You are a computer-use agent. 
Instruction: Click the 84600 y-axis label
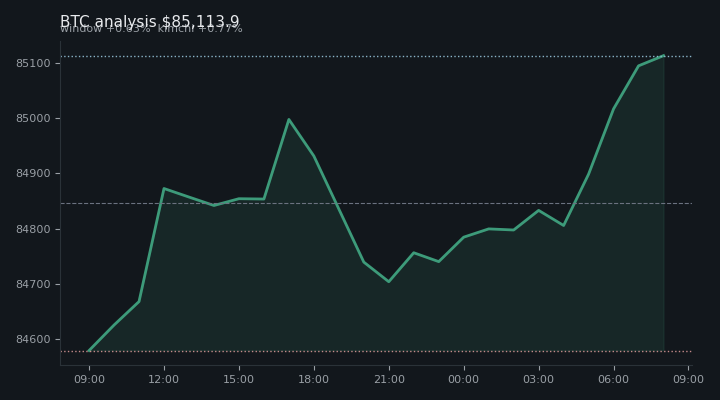point(33,339)
